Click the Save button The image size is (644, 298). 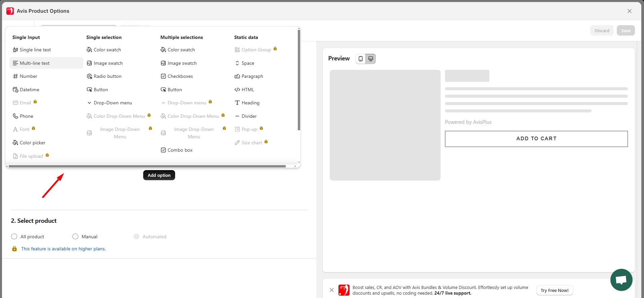pyautogui.click(x=626, y=31)
